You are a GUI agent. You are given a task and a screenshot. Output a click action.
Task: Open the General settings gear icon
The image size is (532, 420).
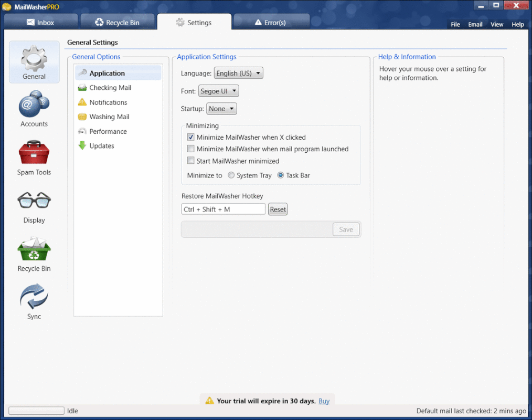tap(34, 58)
